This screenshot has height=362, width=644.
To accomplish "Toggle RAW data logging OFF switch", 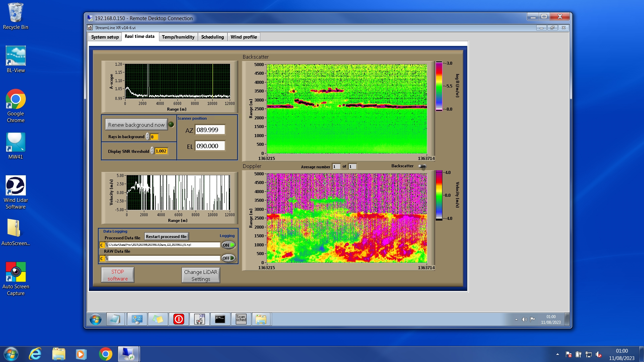I will coord(228,258).
